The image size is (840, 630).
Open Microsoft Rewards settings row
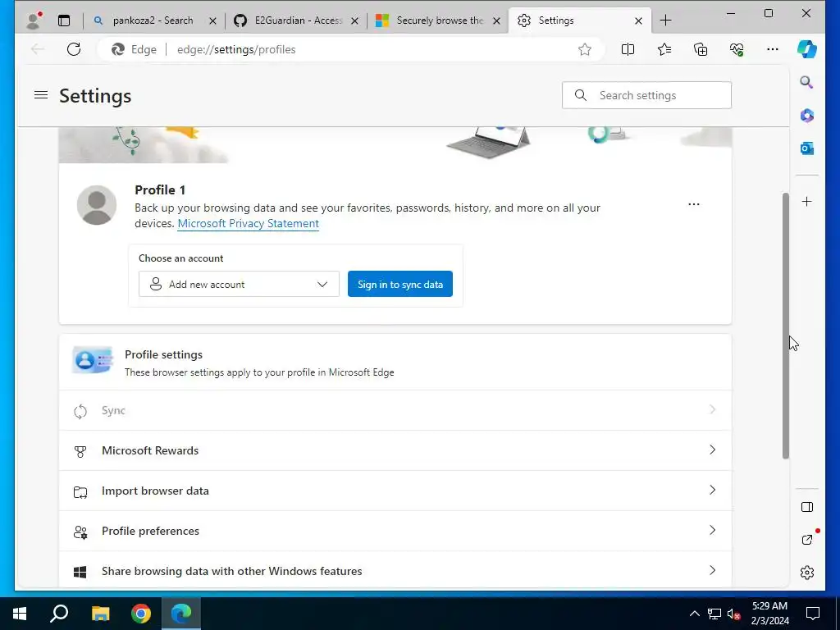pos(395,450)
